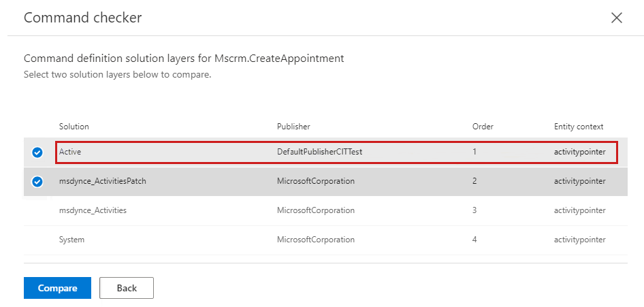Click order number 3 cell
Viewport: 644px width, 307px height.
pos(474,210)
